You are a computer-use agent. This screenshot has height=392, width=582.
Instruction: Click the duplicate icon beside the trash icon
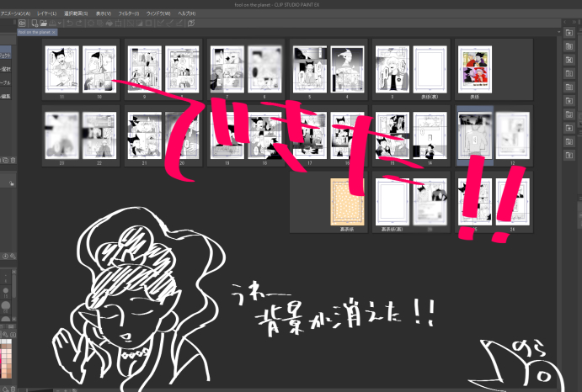point(6,160)
